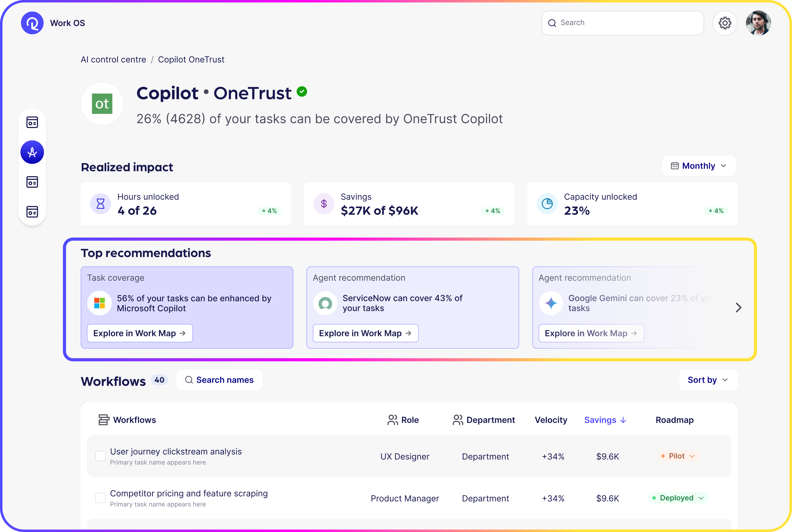Open the bottom sidebar panel icon
Viewport: 792px width, 532px height.
click(x=32, y=212)
